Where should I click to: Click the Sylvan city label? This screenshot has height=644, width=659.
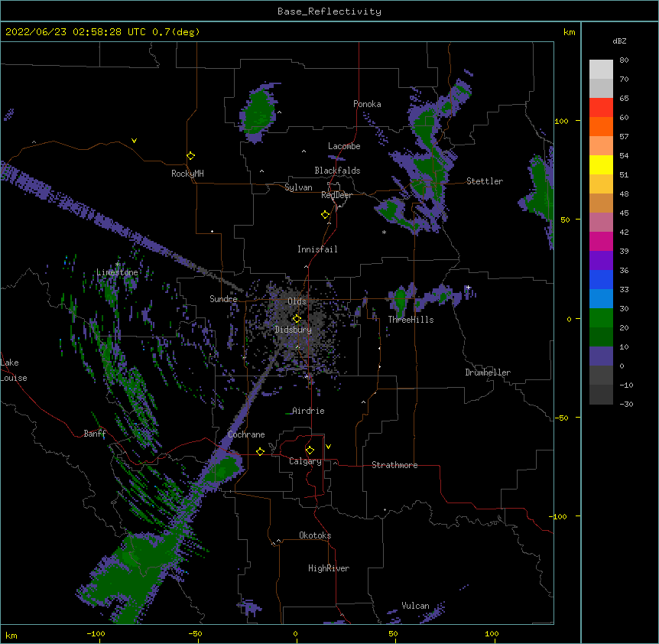(x=298, y=187)
